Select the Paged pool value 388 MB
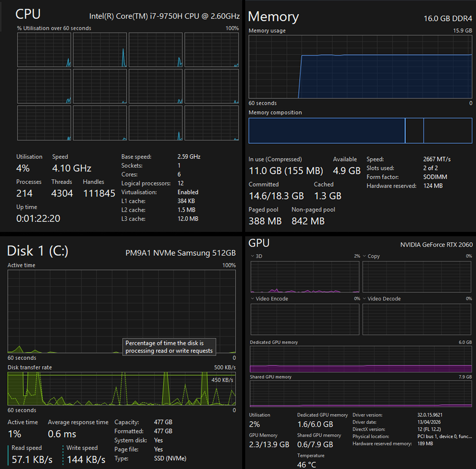476x469 pixels. click(265, 221)
